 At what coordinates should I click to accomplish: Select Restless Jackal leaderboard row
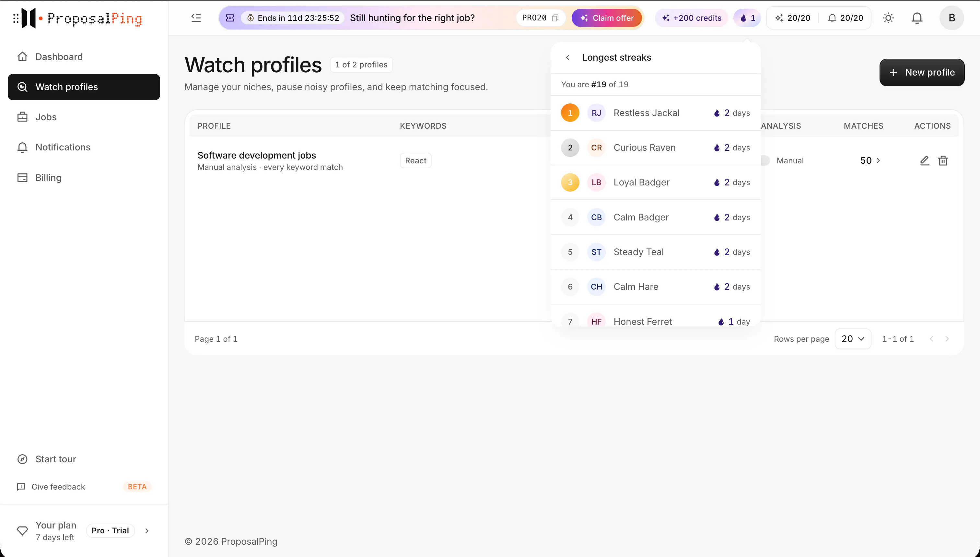[x=655, y=113]
